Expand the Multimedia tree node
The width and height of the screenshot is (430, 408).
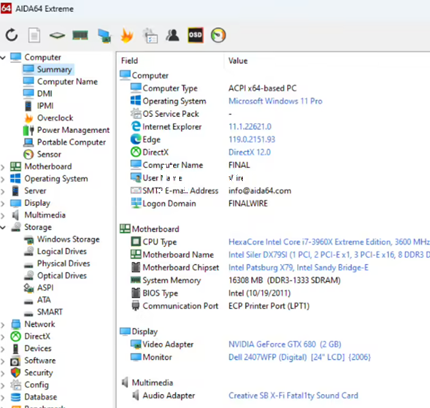tap(3, 215)
